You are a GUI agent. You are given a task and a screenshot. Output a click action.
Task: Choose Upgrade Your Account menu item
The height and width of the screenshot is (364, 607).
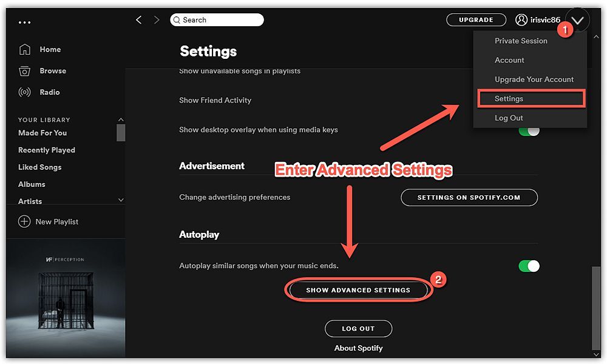(534, 79)
